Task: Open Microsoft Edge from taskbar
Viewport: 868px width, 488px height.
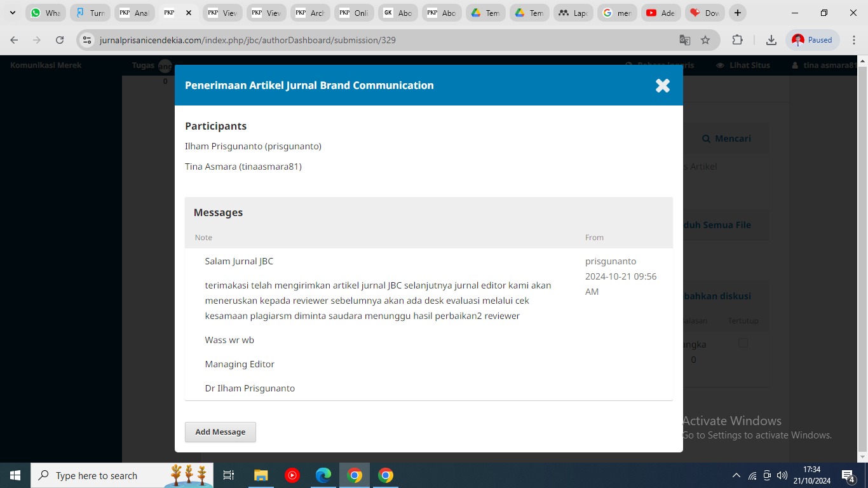Action: click(x=323, y=475)
